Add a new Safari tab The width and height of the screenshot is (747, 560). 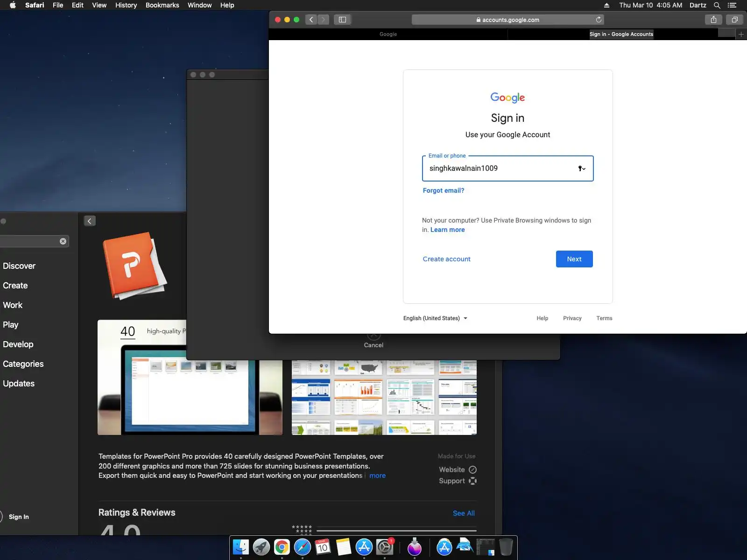pyautogui.click(x=741, y=34)
